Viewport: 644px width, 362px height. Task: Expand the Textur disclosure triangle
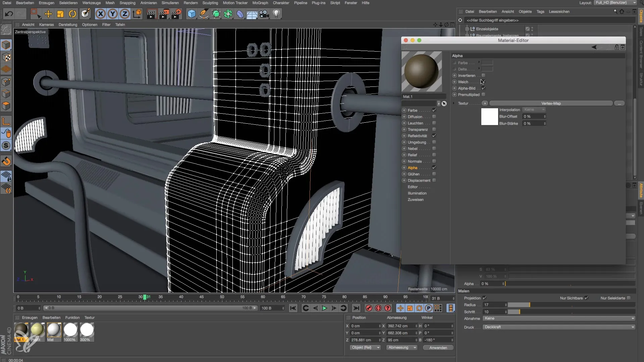click(x=453, y=103)
